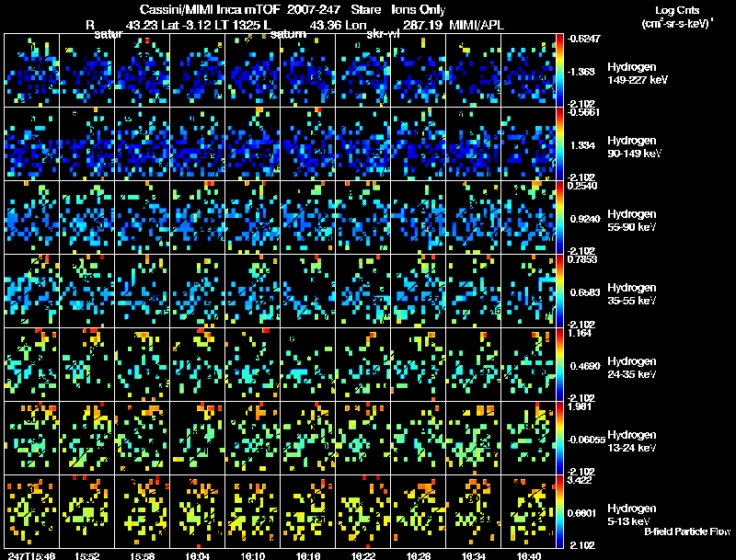
Task: Pick the 55-90 keV panel at 16:28
Action: pyautogui.click(x=419, y=218)
